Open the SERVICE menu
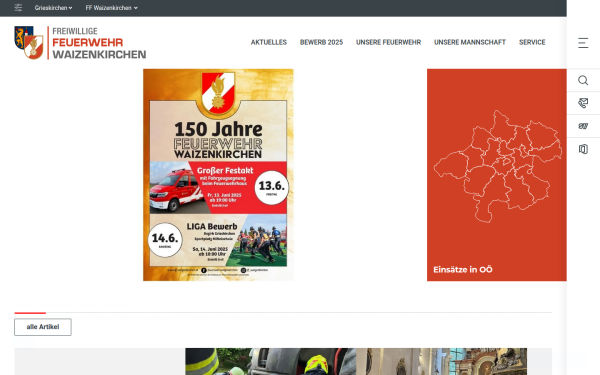Screen dimensions: 600x375 [x=532, y=42]
